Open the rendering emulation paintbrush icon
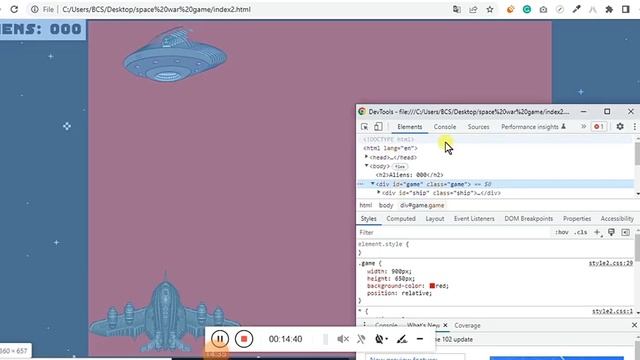The width and height of the screenshot is (640, 360). [611, 232]
